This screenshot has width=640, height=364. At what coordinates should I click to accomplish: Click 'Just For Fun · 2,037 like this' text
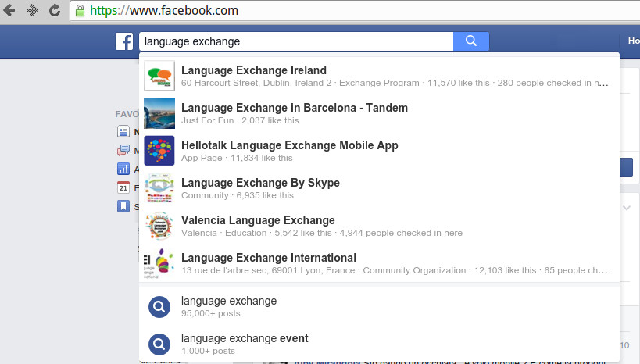tap(240, 120)
